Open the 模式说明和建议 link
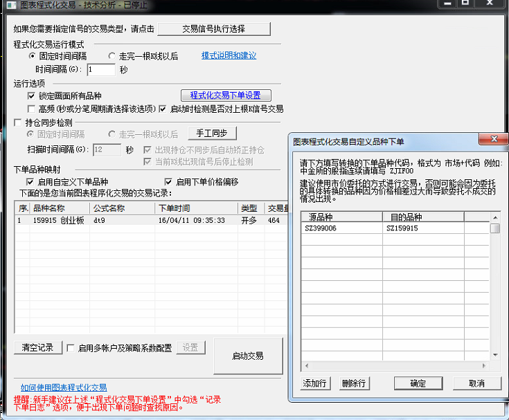 (229, 55)
